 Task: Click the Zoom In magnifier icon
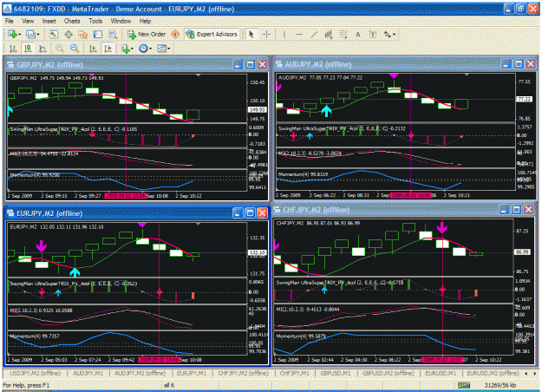coord(60,49)
